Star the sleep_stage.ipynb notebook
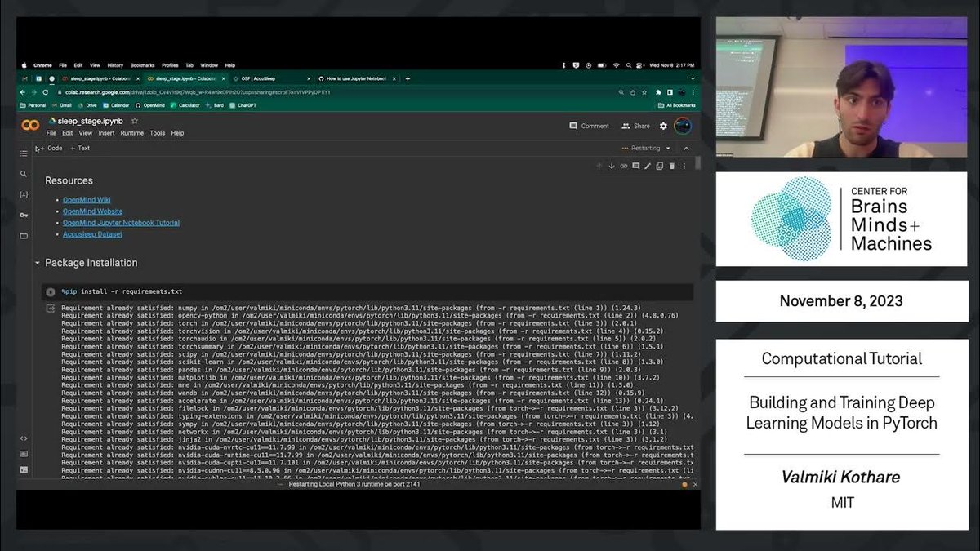The width and height of the screenshot is (980, 551). pos(135,121)
